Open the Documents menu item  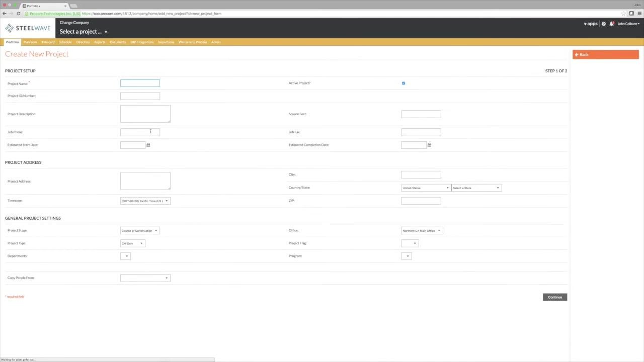click(118, 42)
